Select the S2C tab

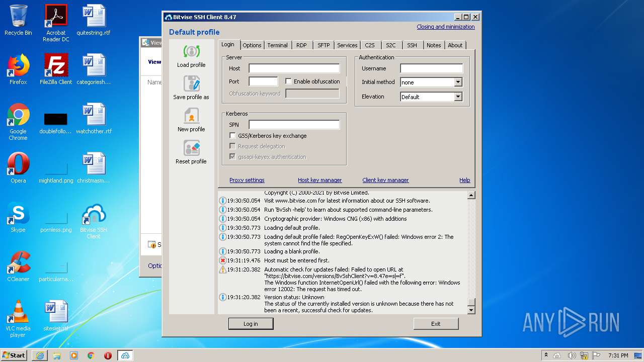click(391, 45)
